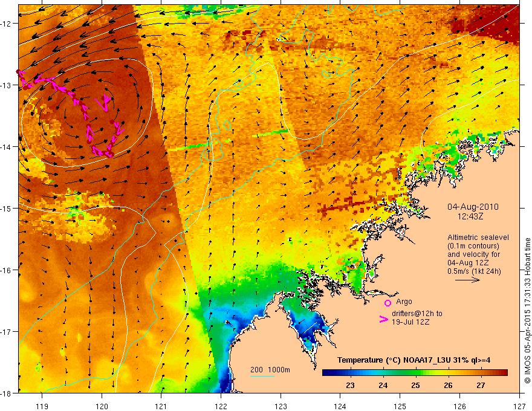Click the color bar tick label 25

click(416, 385)
